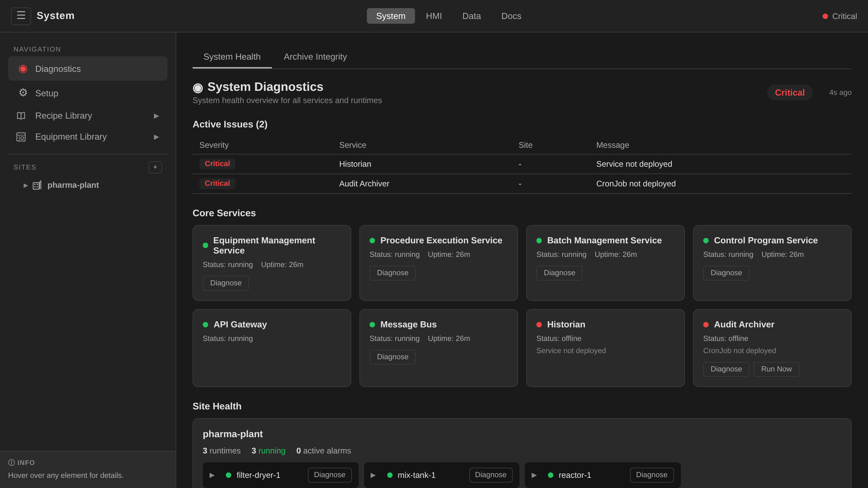868x488 pixels.
Task: Click the green status dot on Procedure Execution Service
Action: [x=372, y=241]
